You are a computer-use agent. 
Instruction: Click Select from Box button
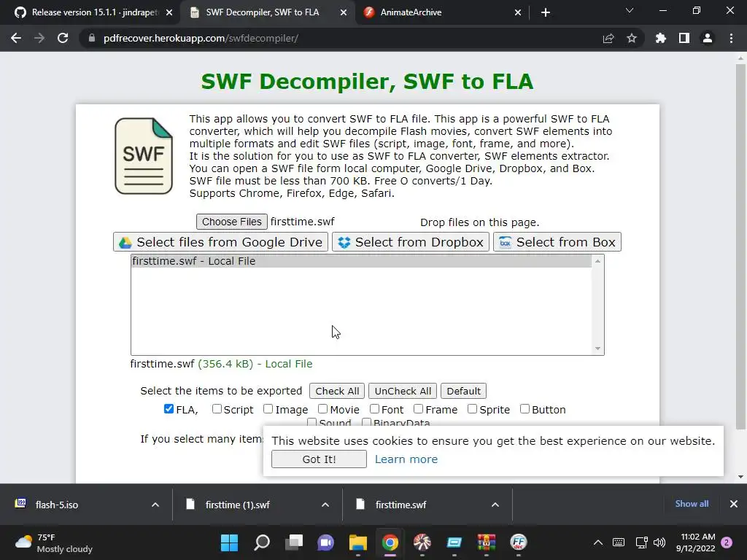(557, 242)
